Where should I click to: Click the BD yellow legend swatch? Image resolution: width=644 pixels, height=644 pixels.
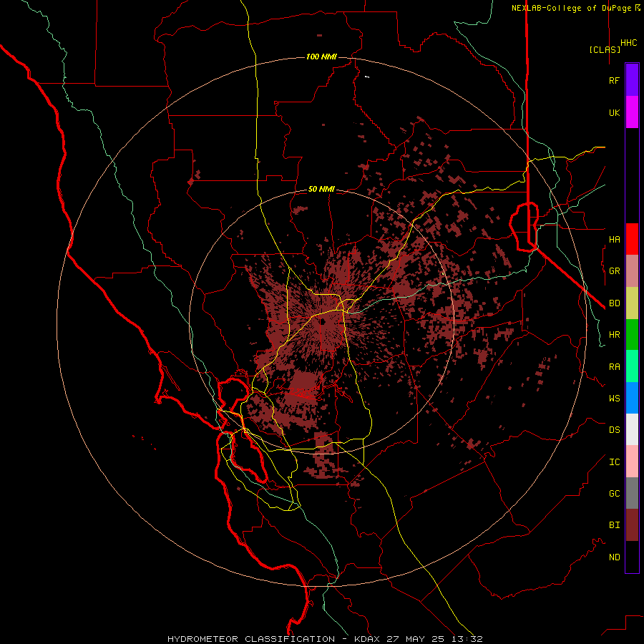632,303
